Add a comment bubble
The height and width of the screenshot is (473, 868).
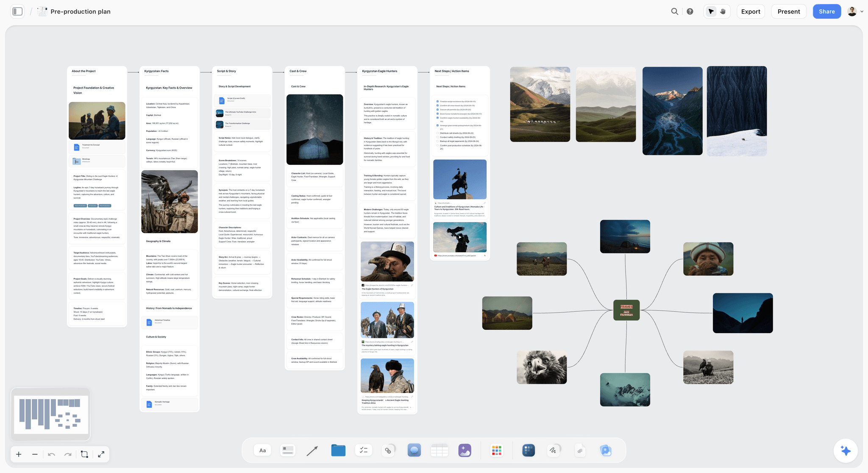click(x=414, y=450)
